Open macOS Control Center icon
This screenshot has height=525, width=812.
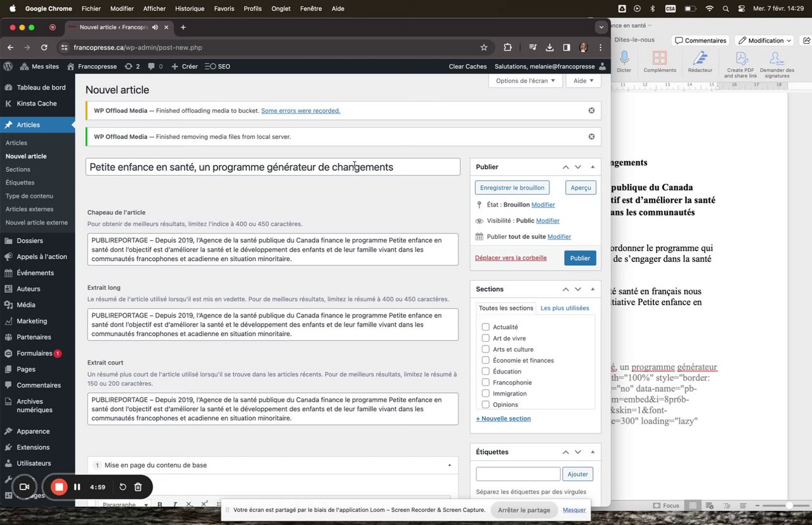point(742,9)
